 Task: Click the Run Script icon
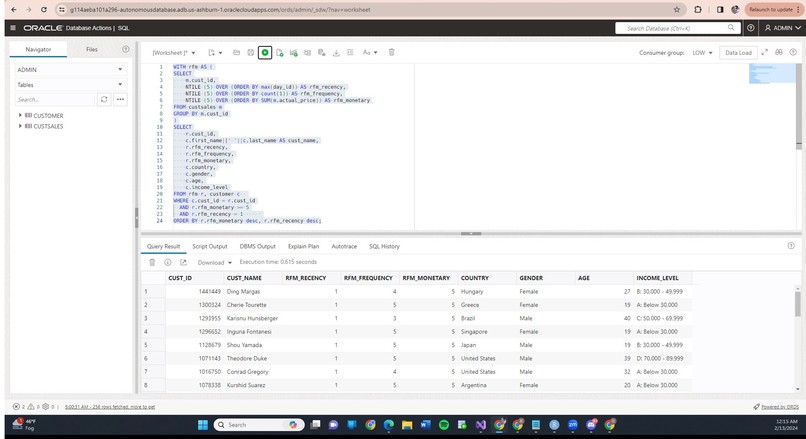280,52
